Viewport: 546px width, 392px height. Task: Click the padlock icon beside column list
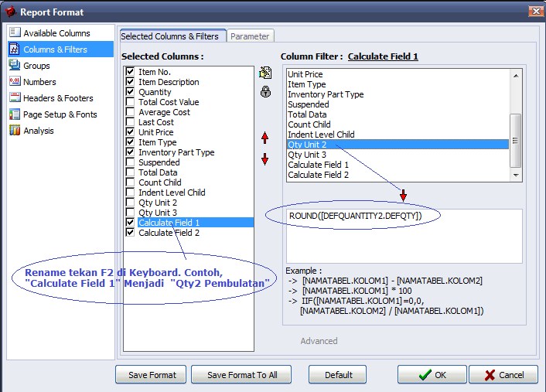click(265, 92)
